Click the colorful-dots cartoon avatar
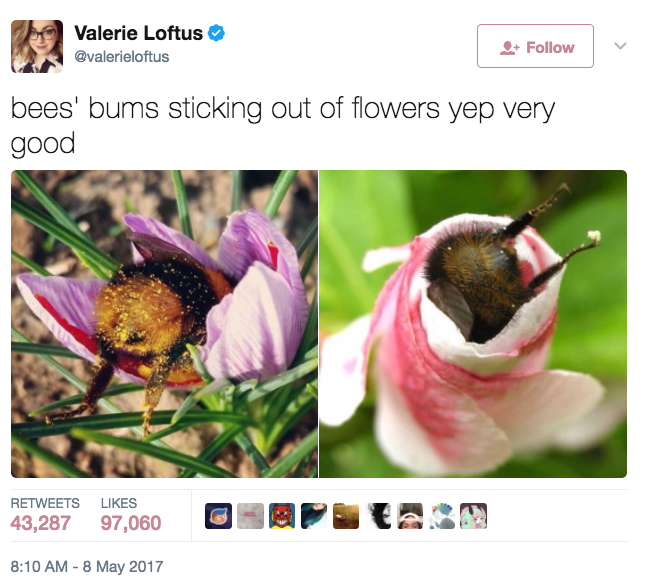The height and width of the screenshot is (587, 647). (442, 516)
